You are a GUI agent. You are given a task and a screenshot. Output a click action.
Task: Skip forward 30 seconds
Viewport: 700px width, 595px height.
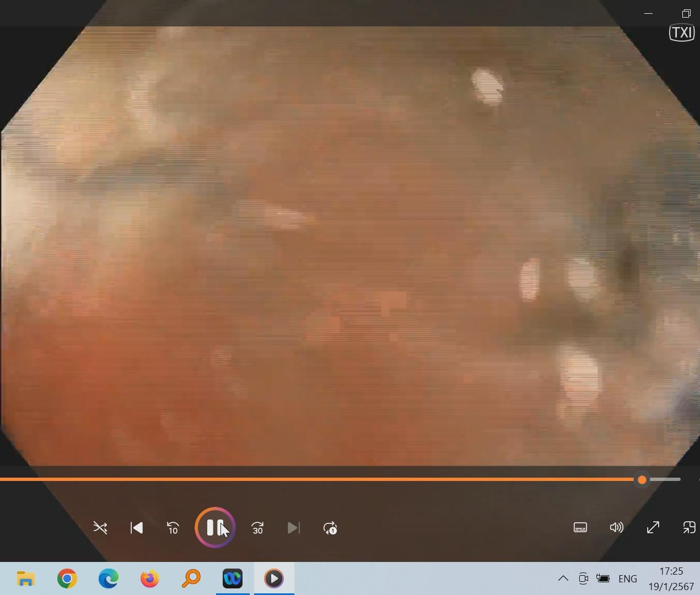point(257,528)
